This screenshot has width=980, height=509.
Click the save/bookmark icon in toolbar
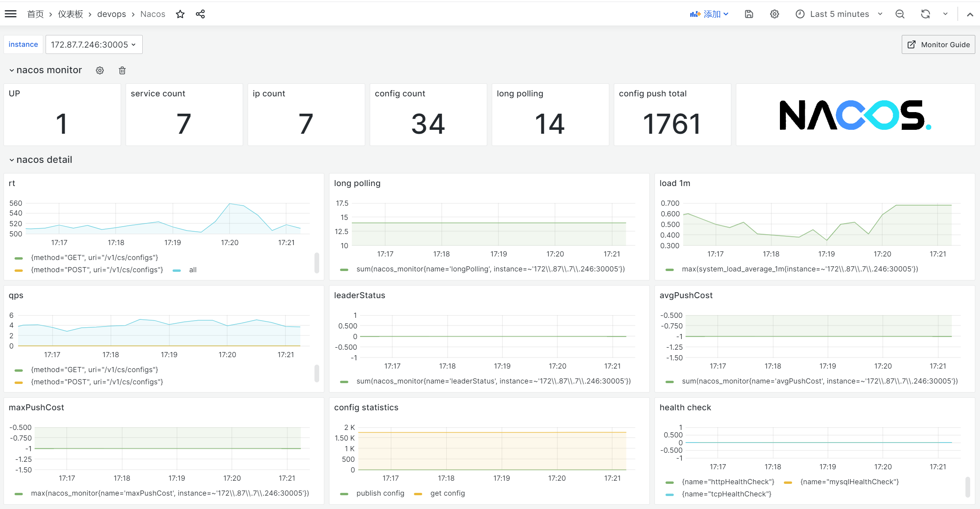click(749, 13)
